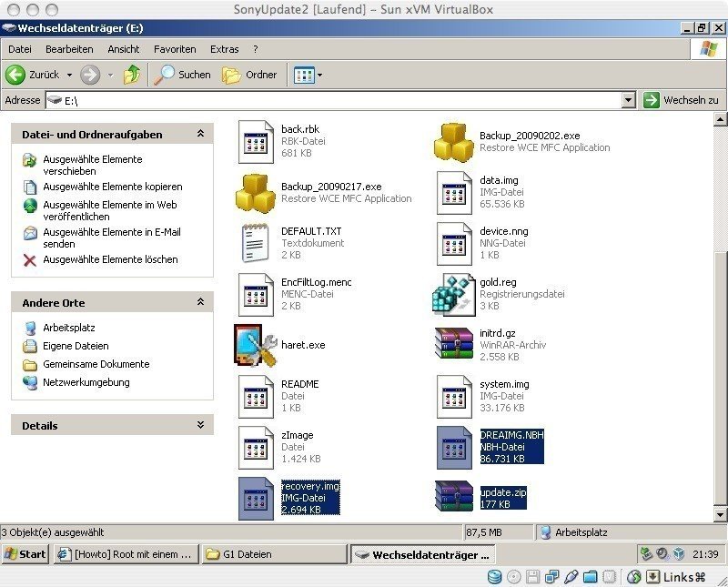The image size is (728, 587).
Task: Open the views dropdown arrow
Action: pyautogui.click(x=319, y=76)
